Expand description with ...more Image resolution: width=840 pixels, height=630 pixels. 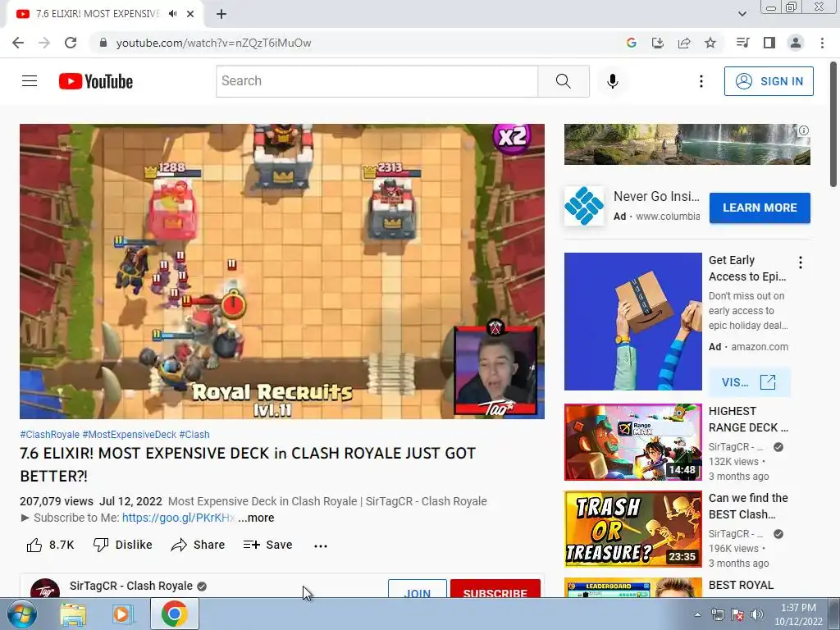tap(256, 518)
